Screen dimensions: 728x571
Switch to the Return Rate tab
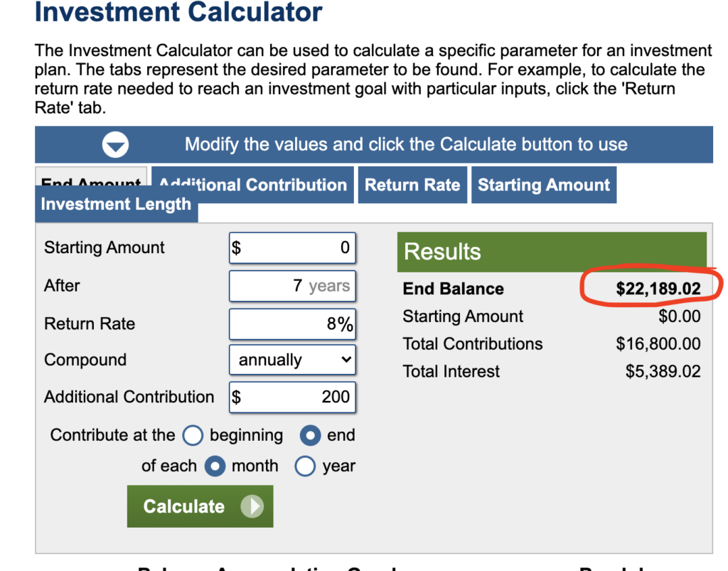[x=412, y=185]
